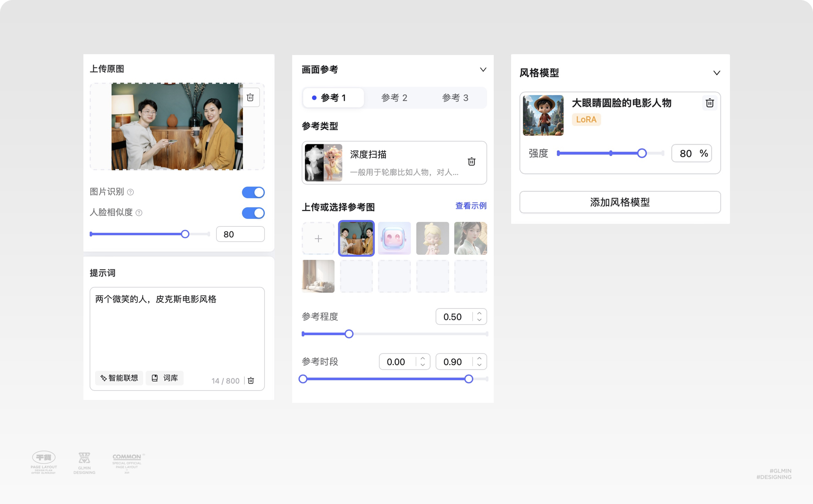
Task: Switch to the 参考 2 tab
Action: pyautogui.click(x=394, y=98)
